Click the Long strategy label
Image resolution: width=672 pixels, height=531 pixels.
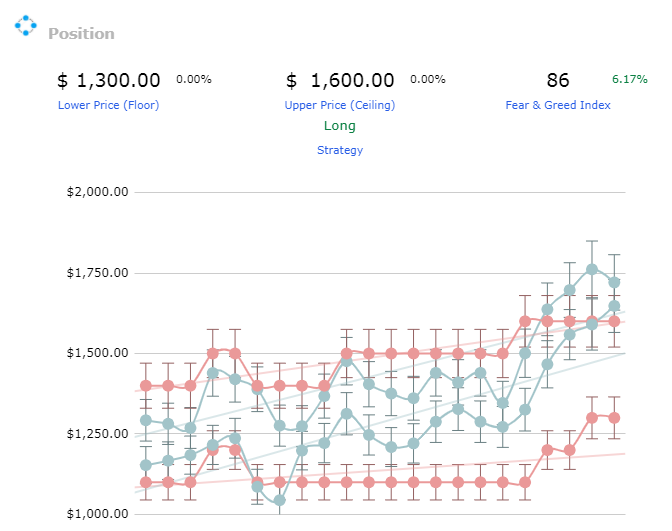click(340, 126)
